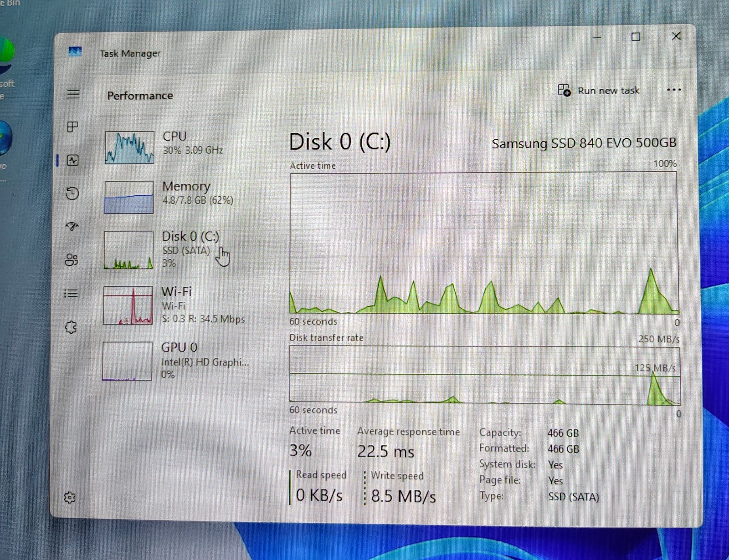729x560 pixels.
Task: Open the three-dot more options menu
Action: point(674,90)
